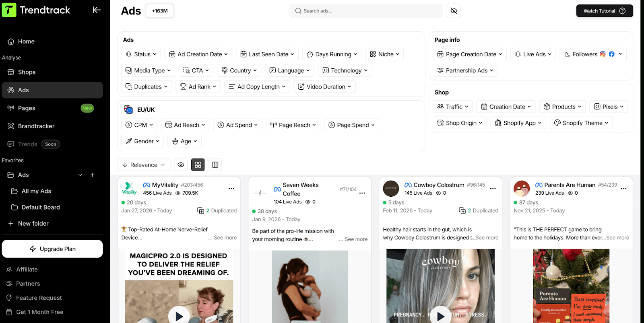Open the Ad Creation Date filter
Image resolution: width=644 pixels, height=323 pixels.
[198, 54]
